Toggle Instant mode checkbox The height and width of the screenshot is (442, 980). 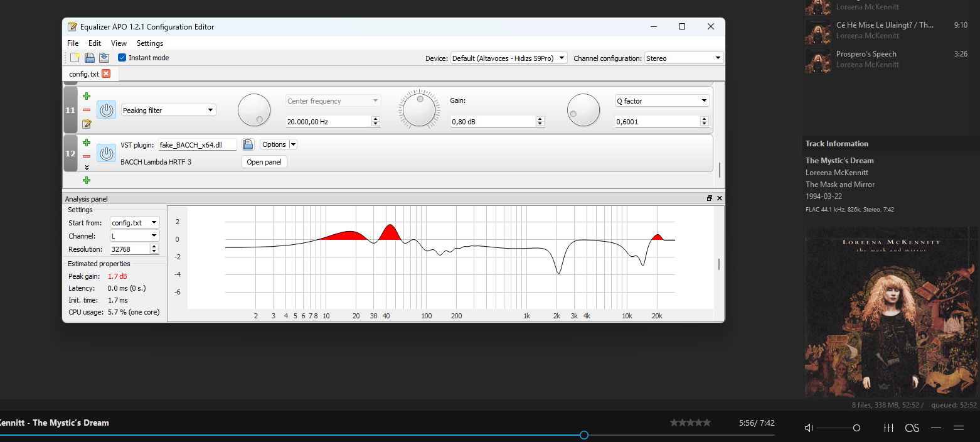tap(122, 58)
